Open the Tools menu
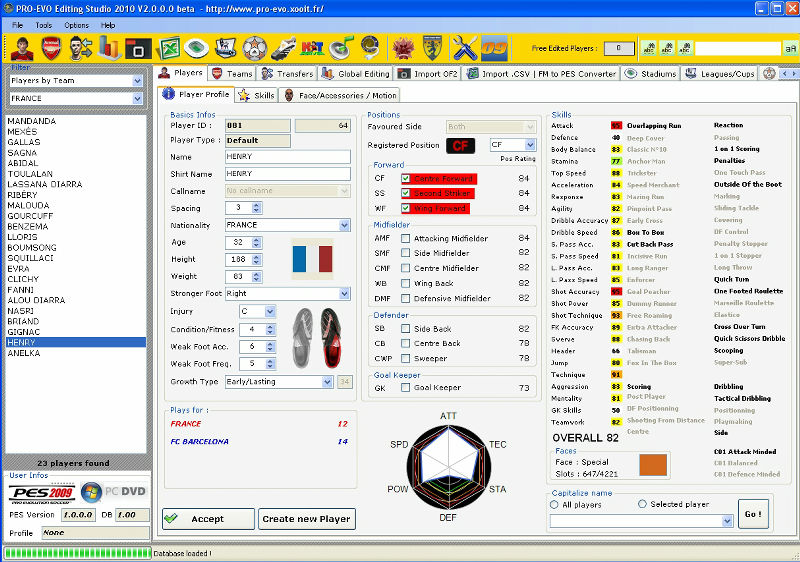Screen dimensions: 800x562 [x=44, y=25]
